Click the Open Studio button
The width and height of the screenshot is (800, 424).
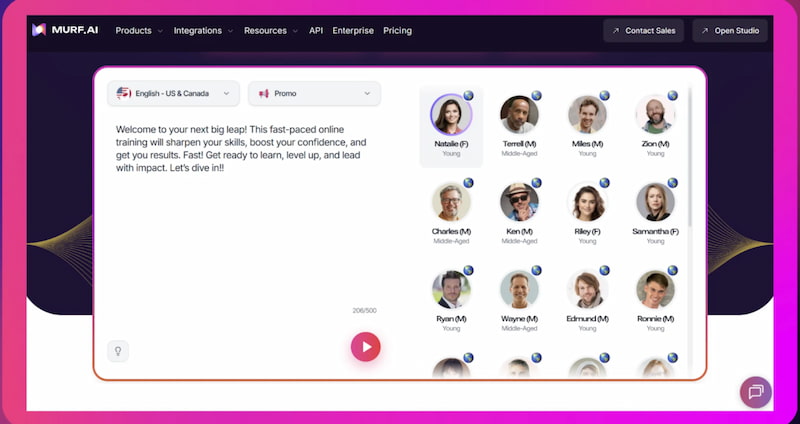[x=730, y=31]
